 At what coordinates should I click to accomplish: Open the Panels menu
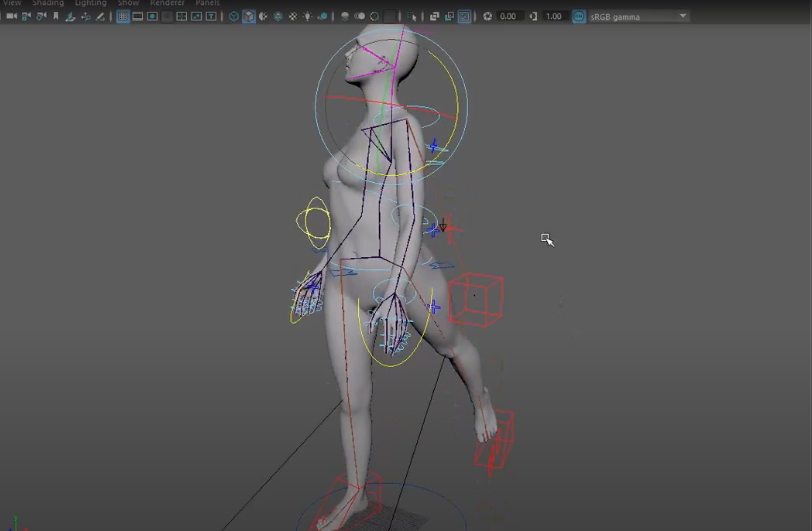pyautogui.click(x=207, y=3)
